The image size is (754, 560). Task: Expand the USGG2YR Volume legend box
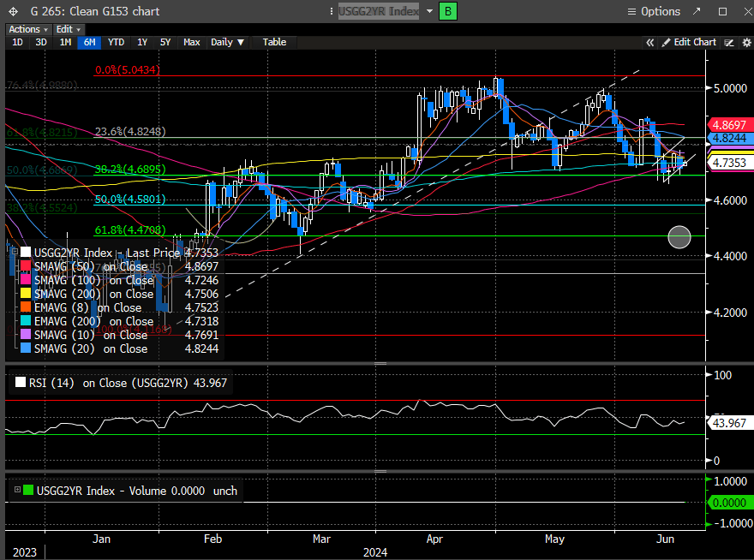(x=16, y=491)
